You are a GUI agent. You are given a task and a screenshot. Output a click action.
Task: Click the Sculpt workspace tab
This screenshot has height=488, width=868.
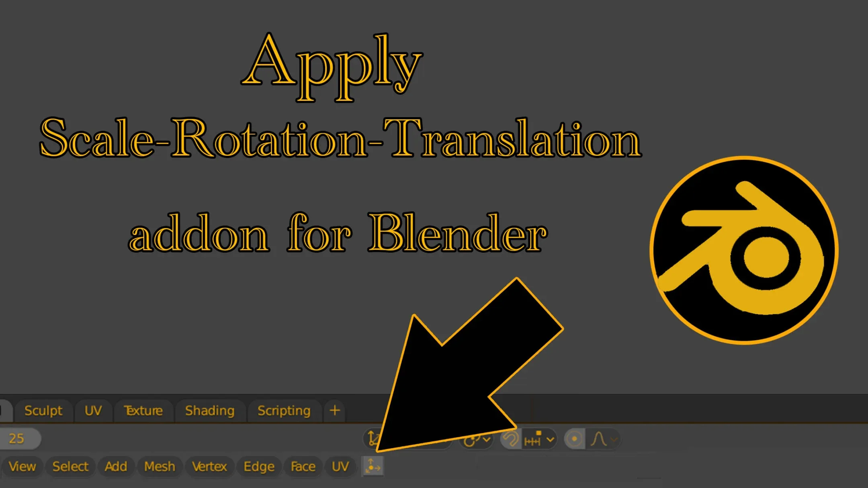tap(43, 410)
